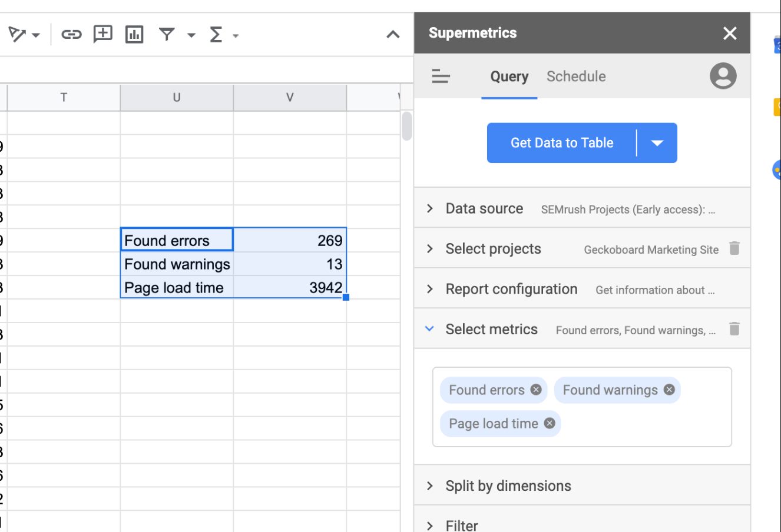Select the cell with value 3942
The height and width of the screenshot is (532, 781).
pyautogui.click(x=290, y=287)
